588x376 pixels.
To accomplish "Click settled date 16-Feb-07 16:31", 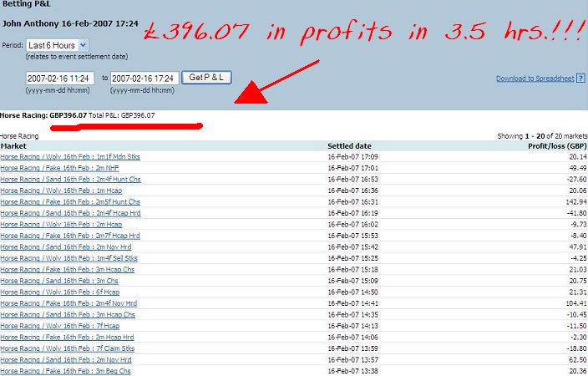I will point(352,202).
